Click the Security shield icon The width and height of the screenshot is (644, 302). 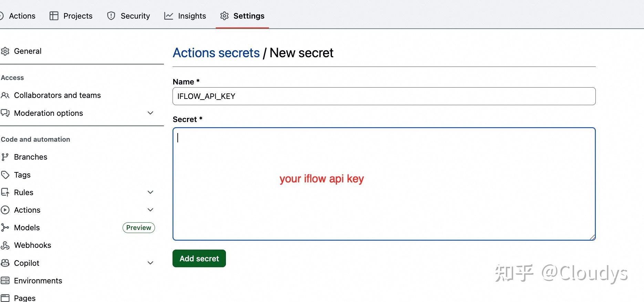coord(110,16)
